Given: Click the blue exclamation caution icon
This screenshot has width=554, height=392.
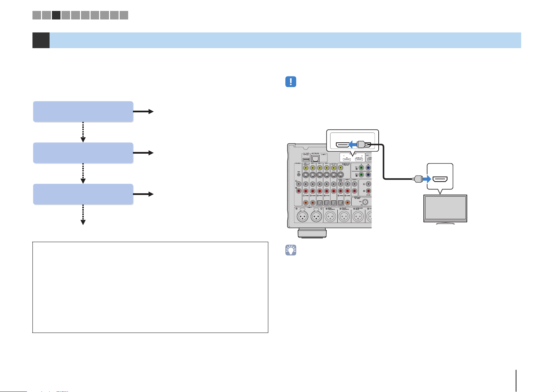Looking at the screenshot, I should [x=291, y=82].
